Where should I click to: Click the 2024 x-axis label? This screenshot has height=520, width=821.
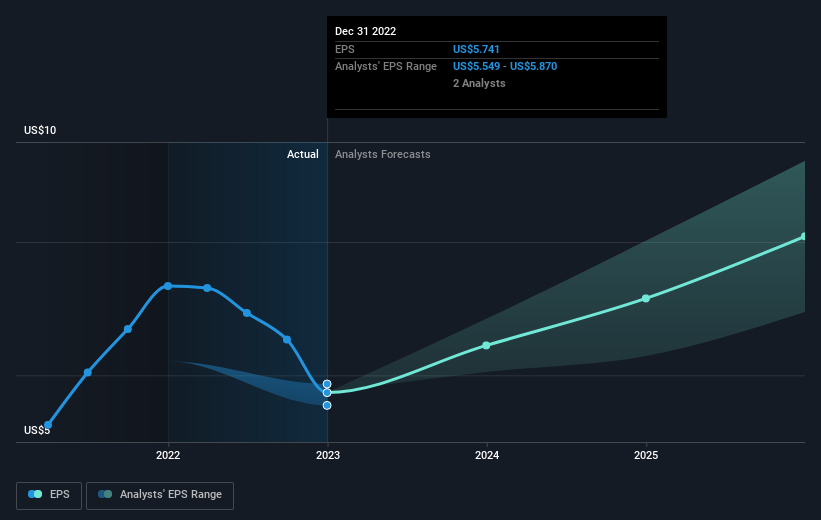487,455
